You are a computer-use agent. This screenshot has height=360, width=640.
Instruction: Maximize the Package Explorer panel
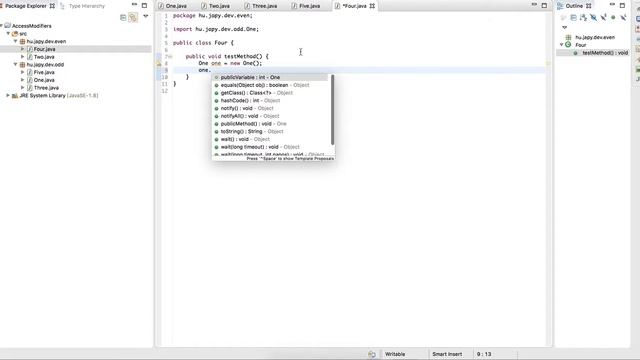144,6
